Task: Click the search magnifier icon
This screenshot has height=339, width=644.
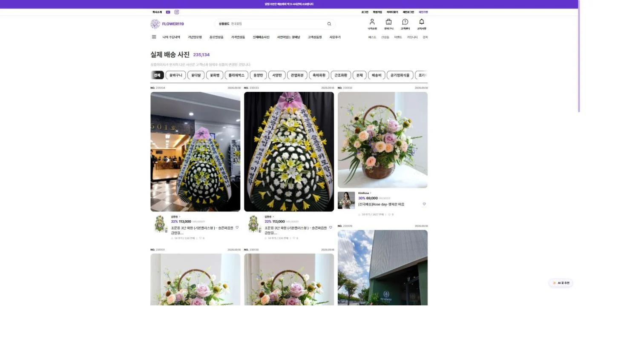Action: [x=329, y=24]
